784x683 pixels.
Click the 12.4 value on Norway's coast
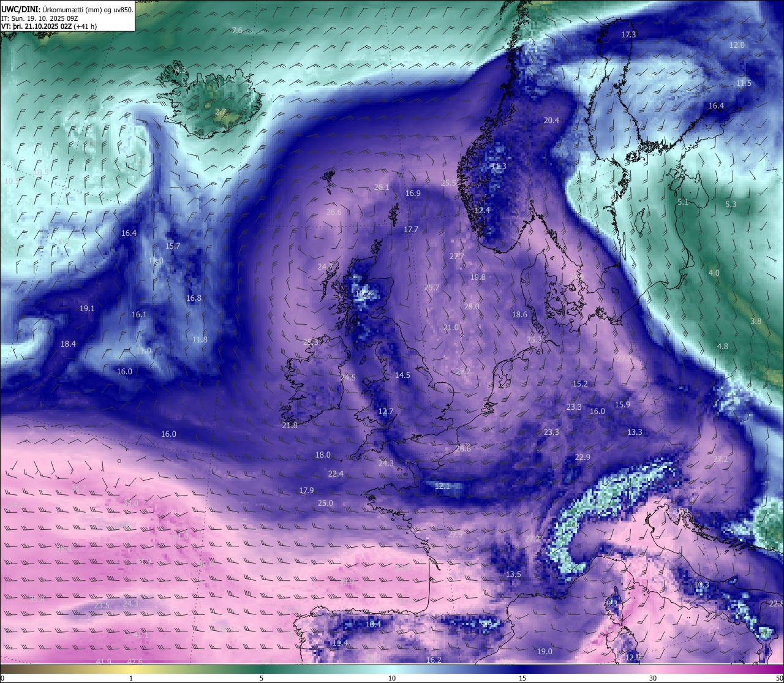pyautogui.click(x=483, y=210)
